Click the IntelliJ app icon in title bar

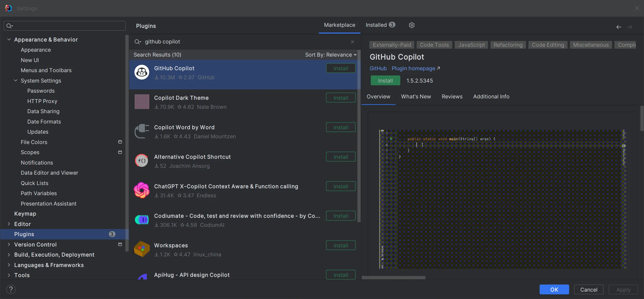coord(8,8)
